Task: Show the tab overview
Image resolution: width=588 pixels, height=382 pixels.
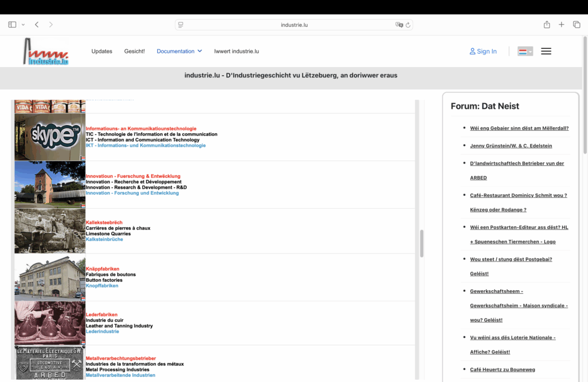Action: pos(577,25)
